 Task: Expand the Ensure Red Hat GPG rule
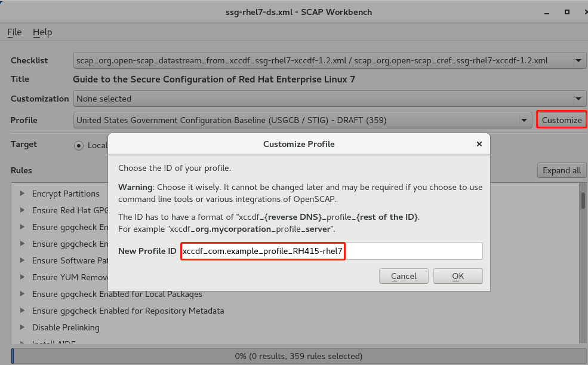click(23, 210)
